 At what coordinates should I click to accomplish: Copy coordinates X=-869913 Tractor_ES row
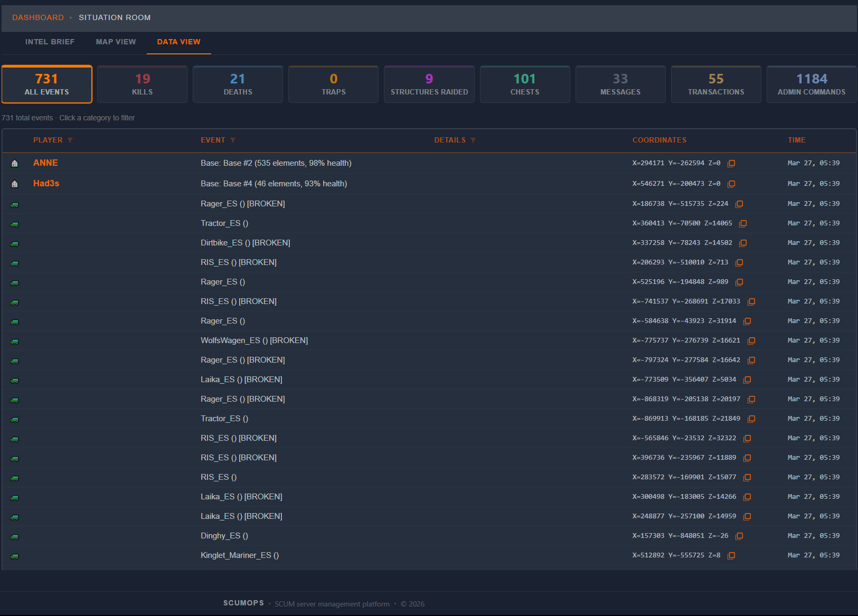coord(751,419)
